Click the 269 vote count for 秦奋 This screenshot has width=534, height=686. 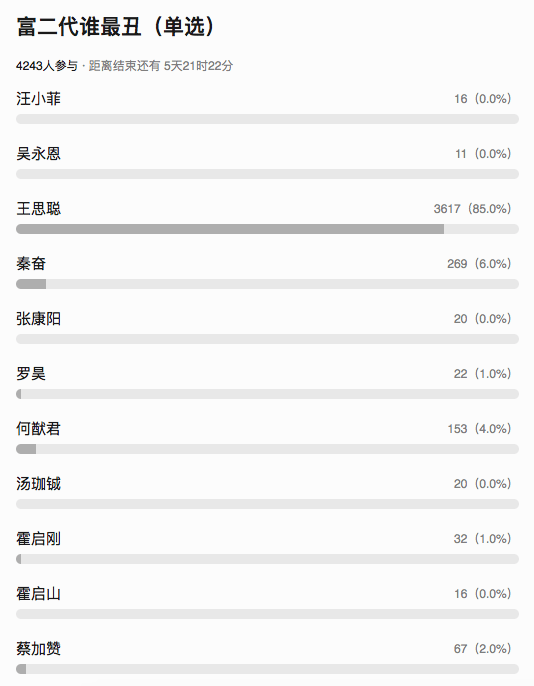[457, 264]
